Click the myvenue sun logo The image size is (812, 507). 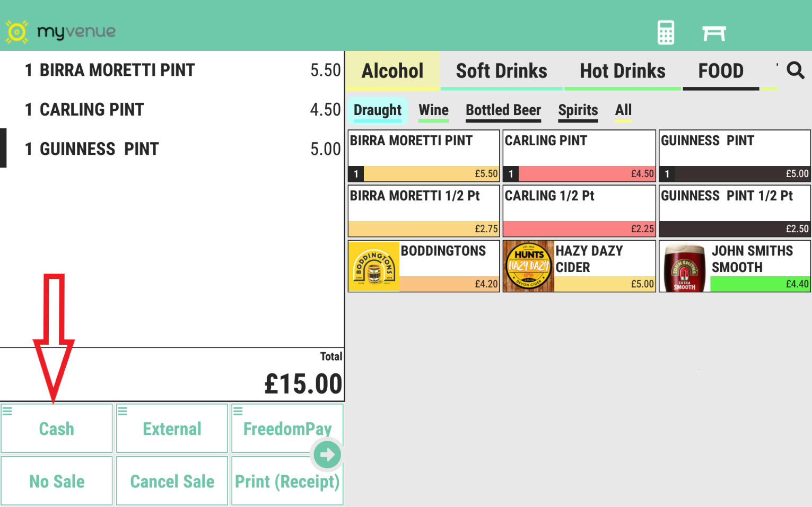click(16, 32)
